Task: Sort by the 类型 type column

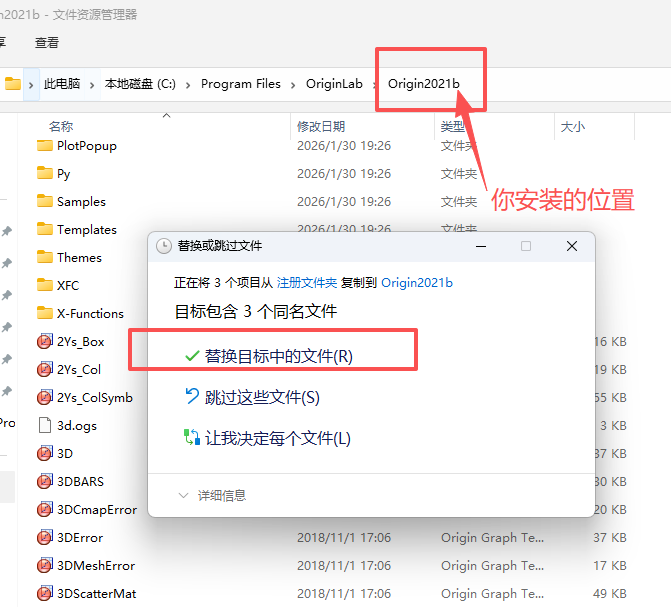Action: [453, 126]
